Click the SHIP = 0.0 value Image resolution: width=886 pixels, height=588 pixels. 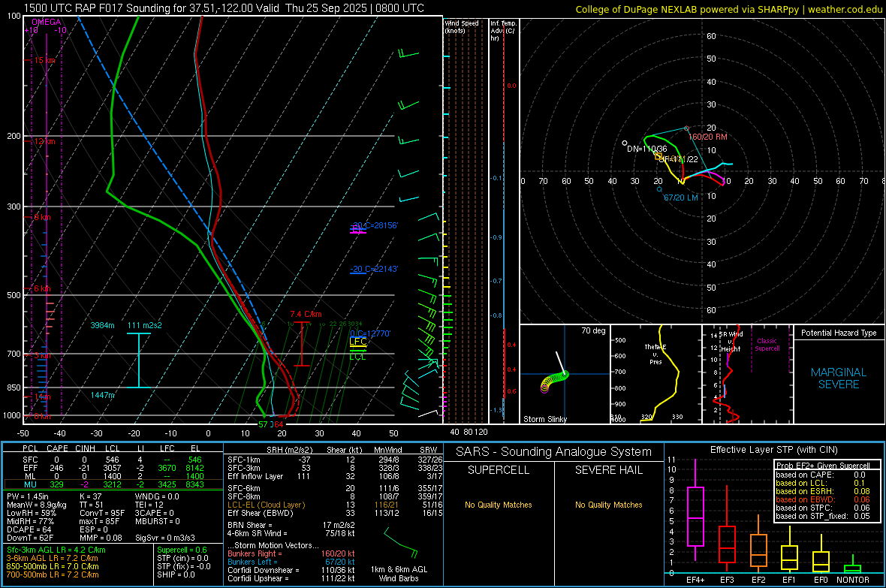[176, 574]
